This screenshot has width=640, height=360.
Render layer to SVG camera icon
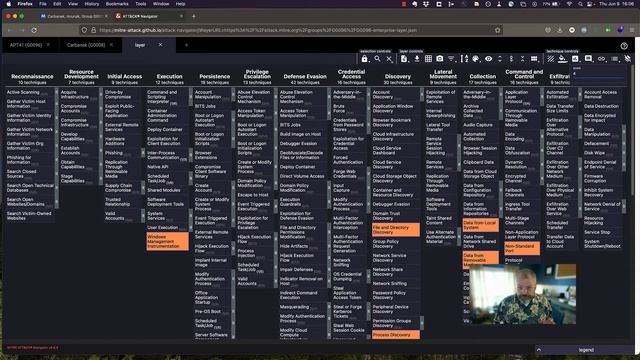pyautogui.click(x=440, y=59)
